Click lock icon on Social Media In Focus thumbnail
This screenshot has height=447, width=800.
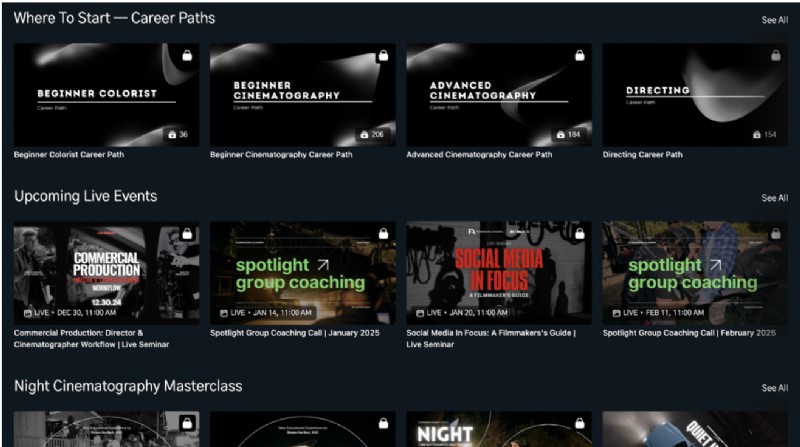(579, 234)
